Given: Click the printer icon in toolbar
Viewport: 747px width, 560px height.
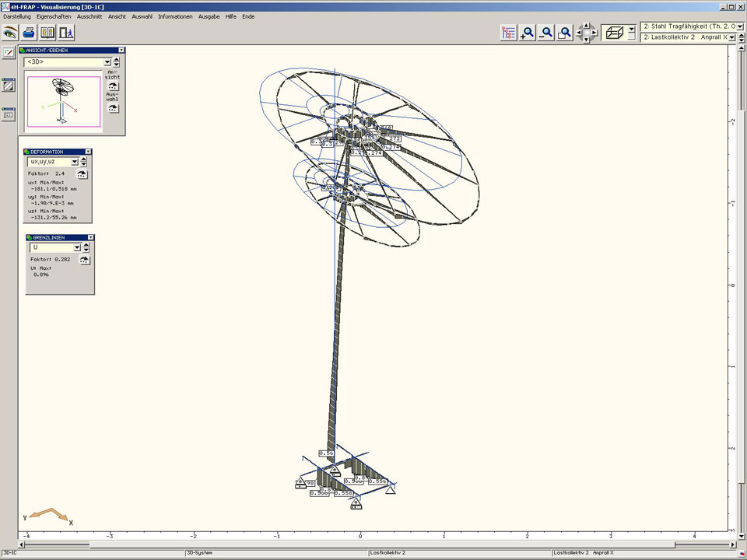Looking at the screenshot, I should click(29, 33).
